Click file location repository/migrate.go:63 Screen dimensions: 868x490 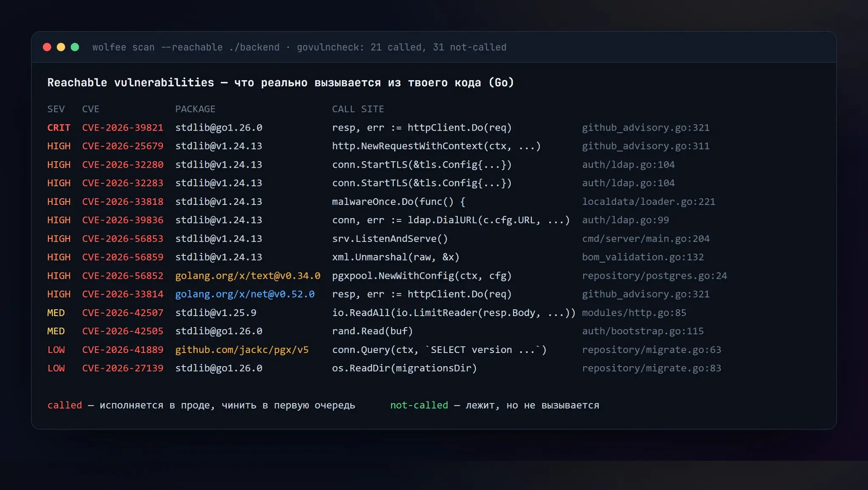(x=651, y=350)
